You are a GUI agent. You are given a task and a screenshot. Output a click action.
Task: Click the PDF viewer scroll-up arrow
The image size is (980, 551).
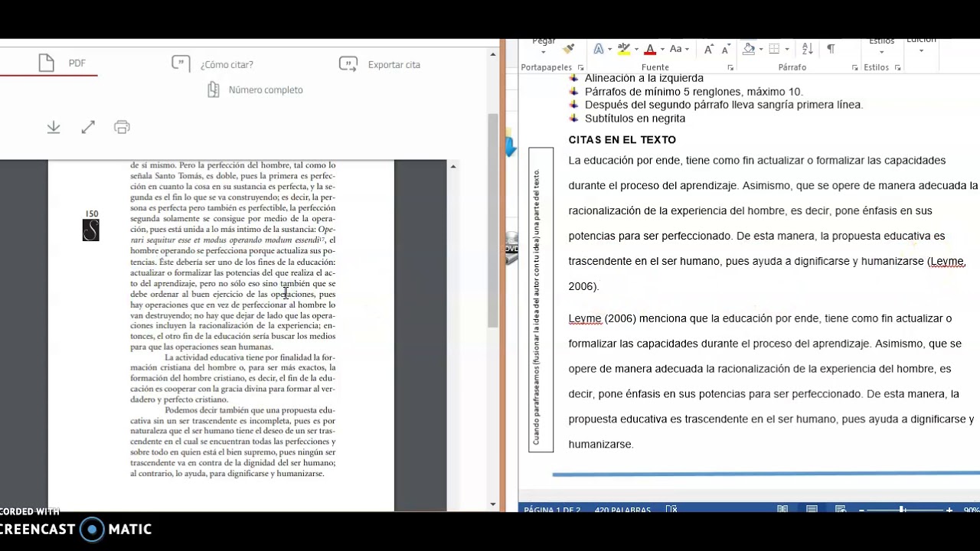click(453, 166)
